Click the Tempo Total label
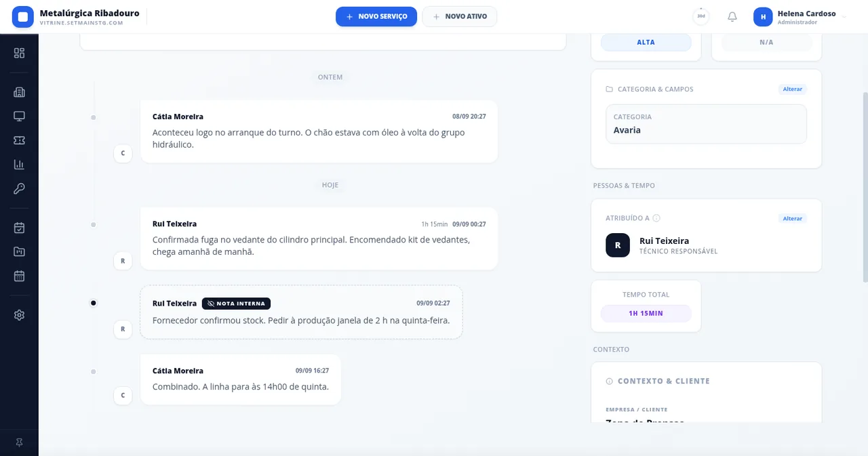Image resolution: width=868 pixels, height=456 pixels. 646,295
